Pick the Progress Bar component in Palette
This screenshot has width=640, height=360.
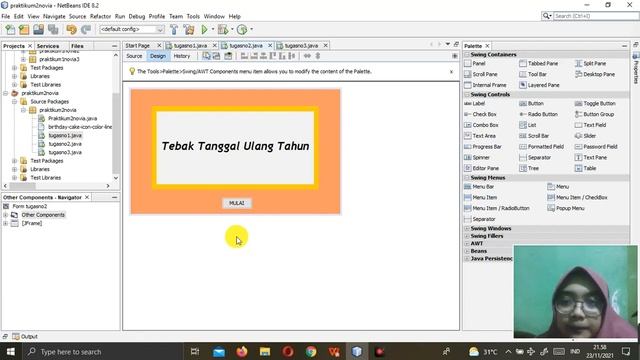point(483,147)
